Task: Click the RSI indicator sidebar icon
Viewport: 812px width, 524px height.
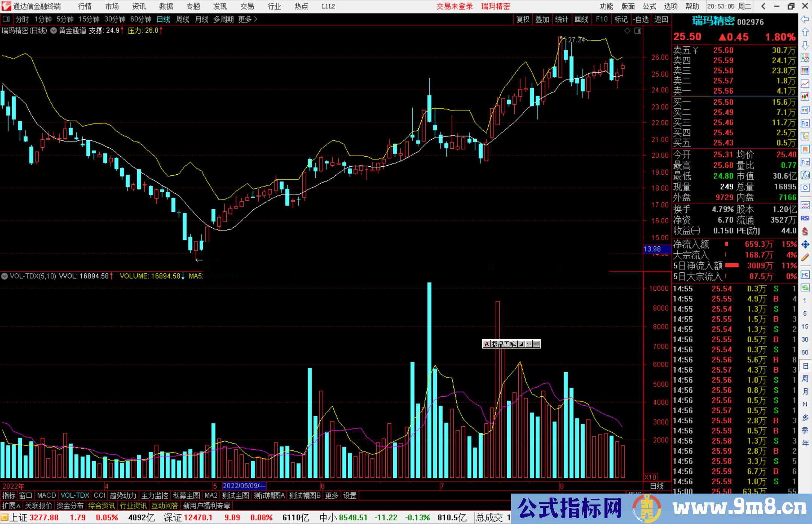Action: pyautogui.click(x=804, y=218)
